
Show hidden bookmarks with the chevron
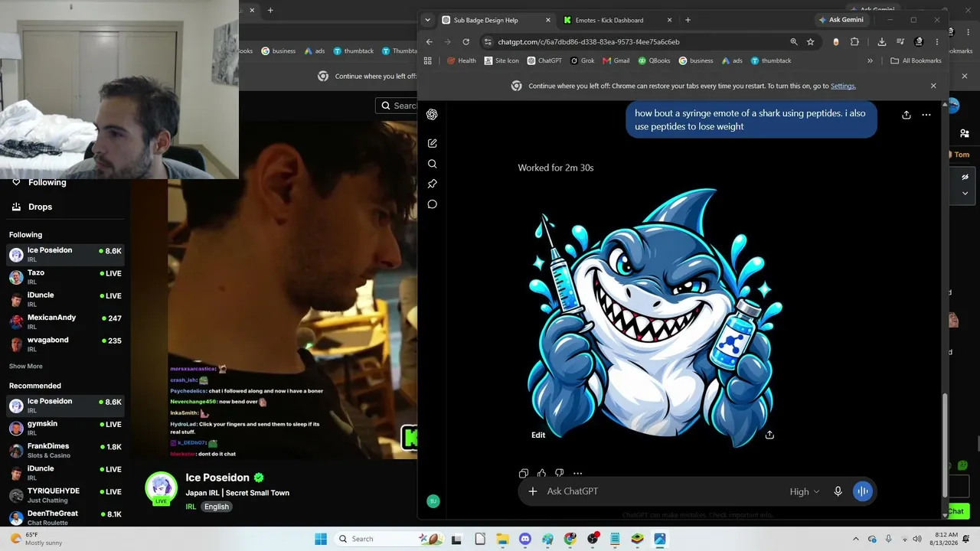870,60
